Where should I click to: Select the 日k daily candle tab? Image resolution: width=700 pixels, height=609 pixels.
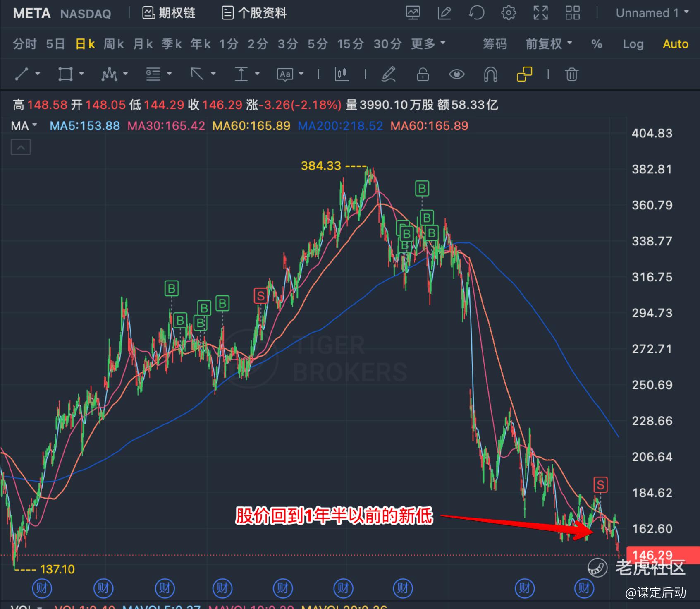pos(85,44)
